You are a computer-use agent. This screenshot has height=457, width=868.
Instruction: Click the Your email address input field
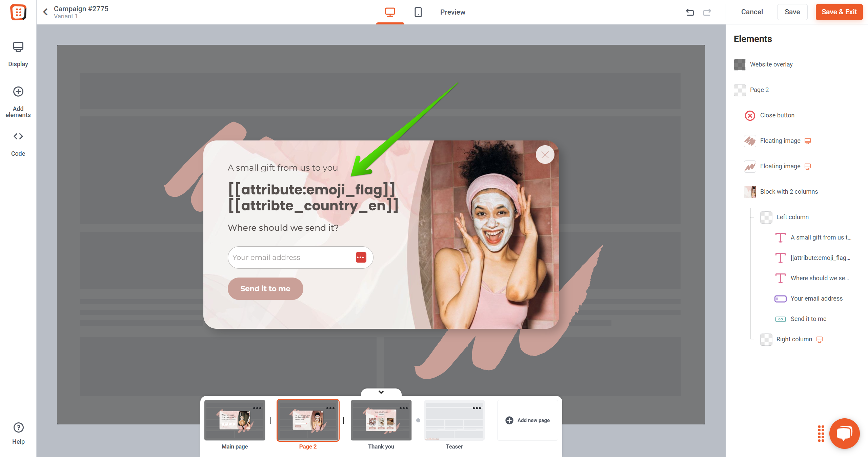click(x=300, y=258)
